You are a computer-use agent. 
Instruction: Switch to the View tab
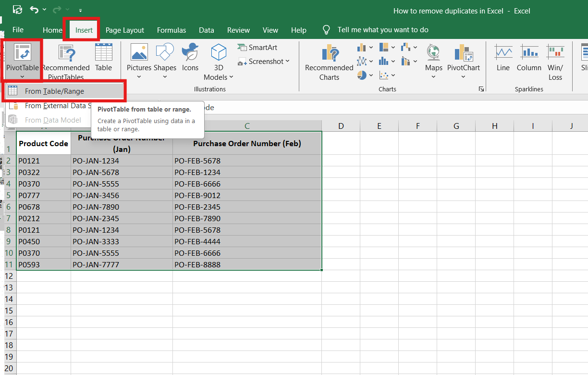pos(270,30)
